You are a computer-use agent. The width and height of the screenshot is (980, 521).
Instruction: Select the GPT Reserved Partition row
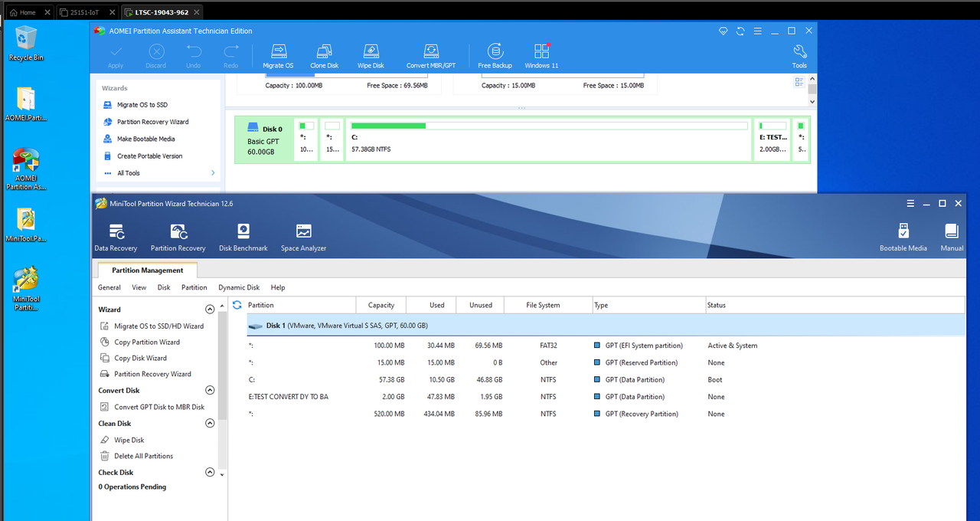coord(605,362)
